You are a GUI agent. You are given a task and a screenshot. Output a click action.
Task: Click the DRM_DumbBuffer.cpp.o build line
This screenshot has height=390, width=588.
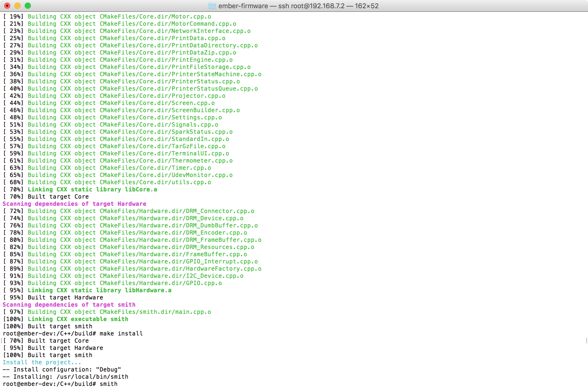click(x=130, y=225)
